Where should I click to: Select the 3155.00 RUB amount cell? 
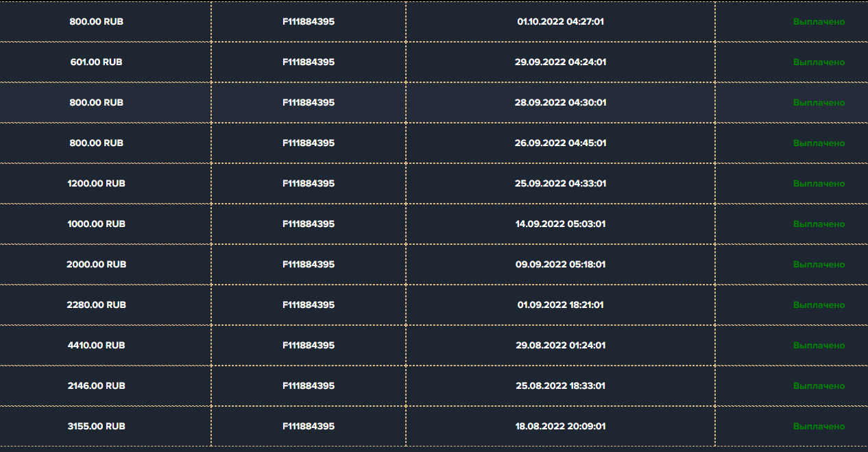(96, 426)
